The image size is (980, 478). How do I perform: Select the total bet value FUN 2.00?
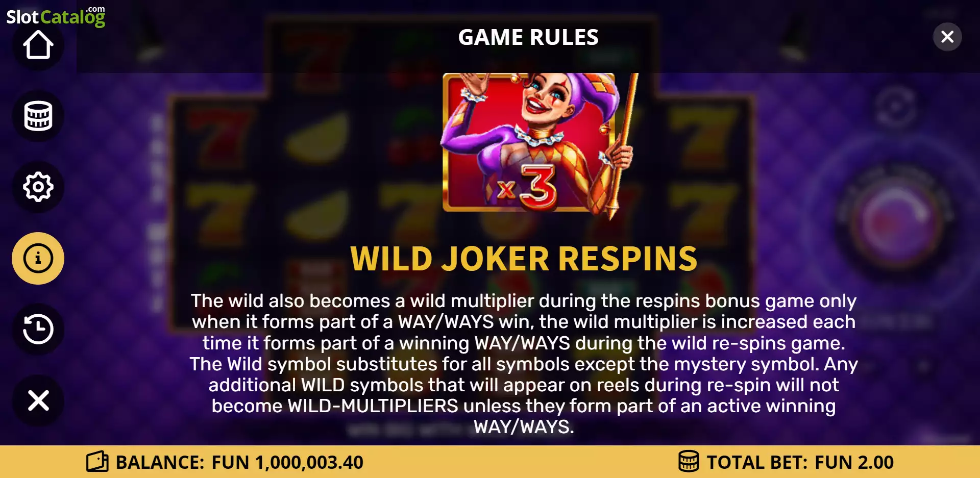[854, 462]
